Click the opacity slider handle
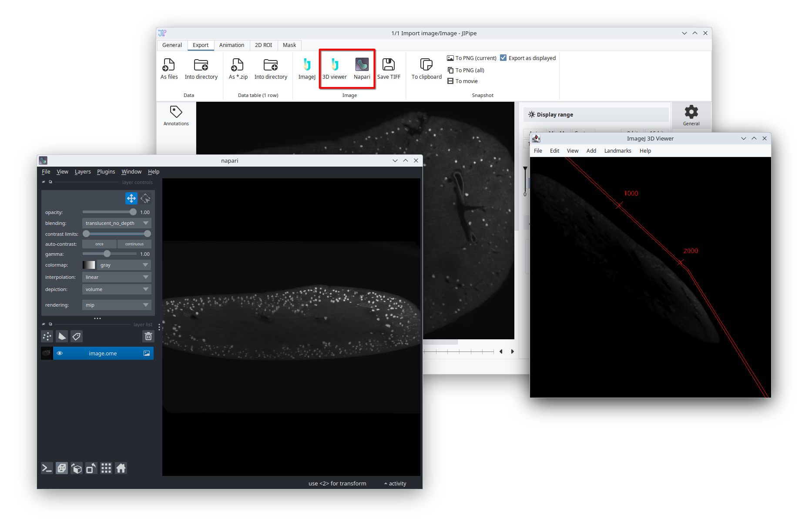The width and height of the screenshot is (812, 522). [x=133, y=212]
